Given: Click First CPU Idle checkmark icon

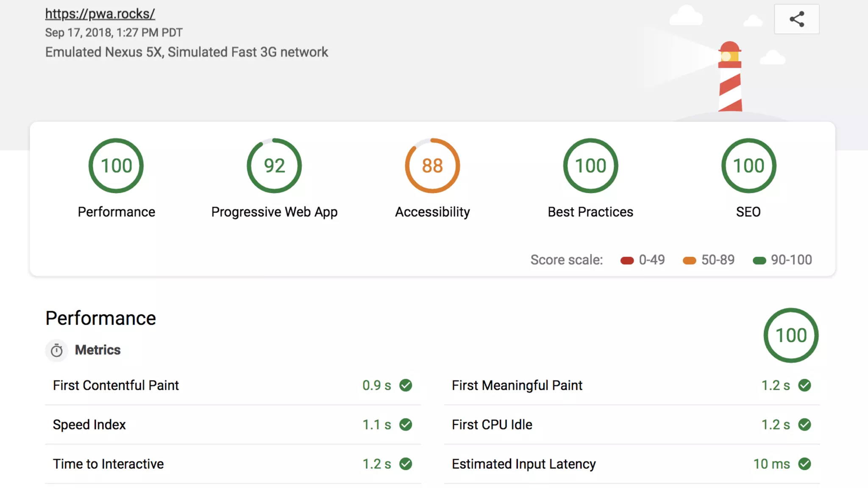Looking at the screenshot, I should (804, 424).
